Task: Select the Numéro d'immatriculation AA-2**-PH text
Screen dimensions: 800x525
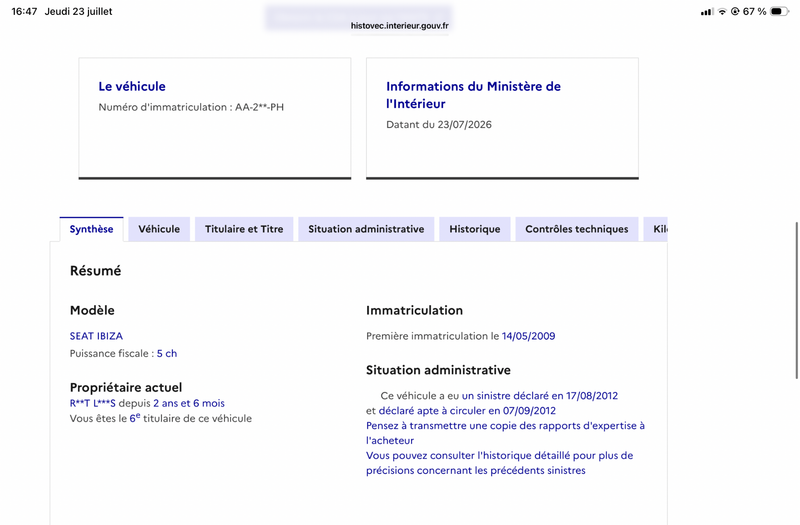Action: pos(191,107)
